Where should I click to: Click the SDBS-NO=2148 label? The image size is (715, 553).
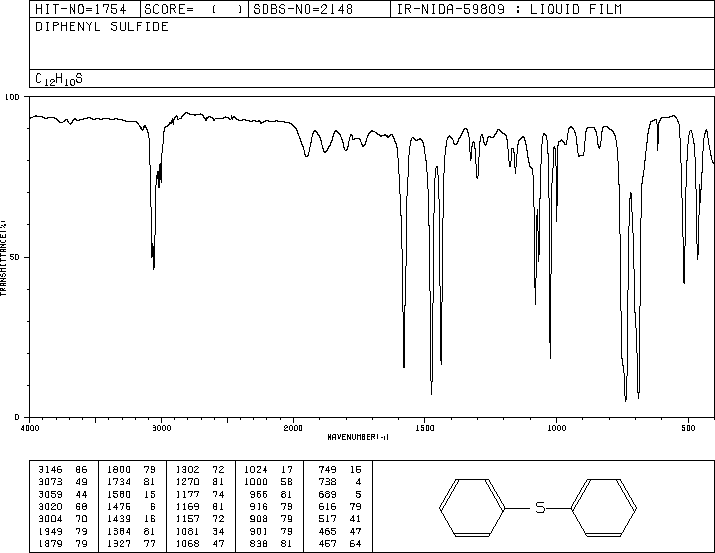(x=303, y=10)
